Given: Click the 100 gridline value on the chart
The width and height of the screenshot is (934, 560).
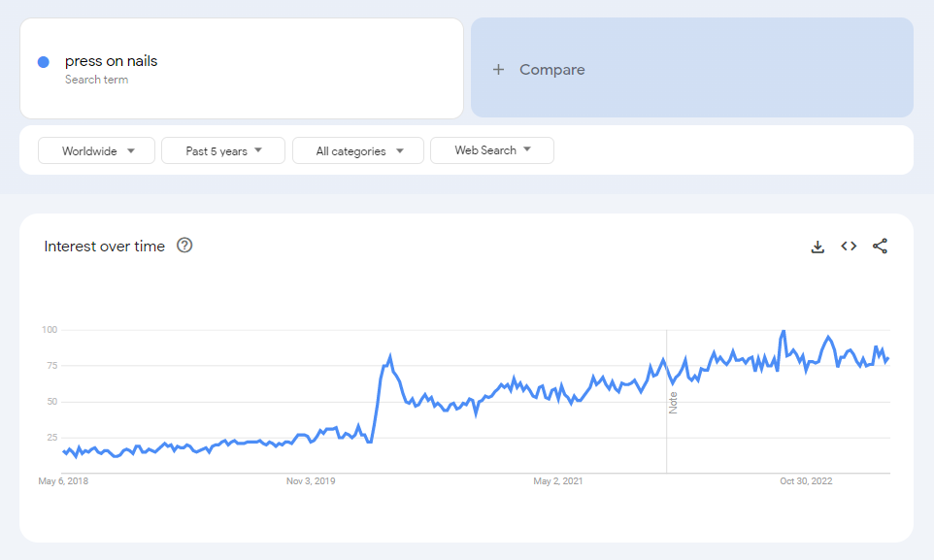Looking at the screenshot, I should (x=50, y=330).
